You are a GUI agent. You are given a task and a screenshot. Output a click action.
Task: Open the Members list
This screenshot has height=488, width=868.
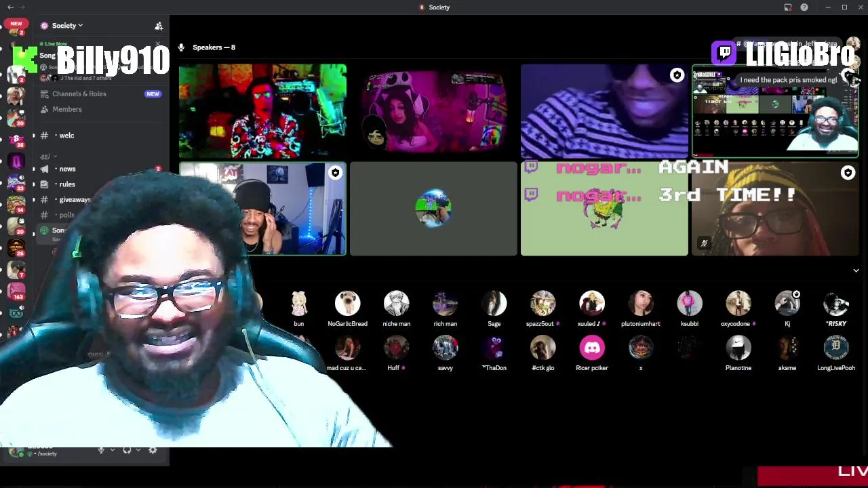(x=66, y=109)
